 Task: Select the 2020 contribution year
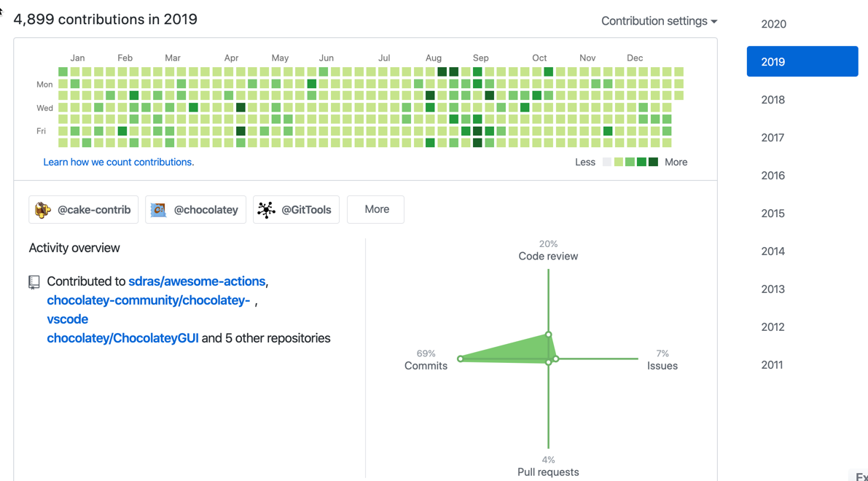773,24
